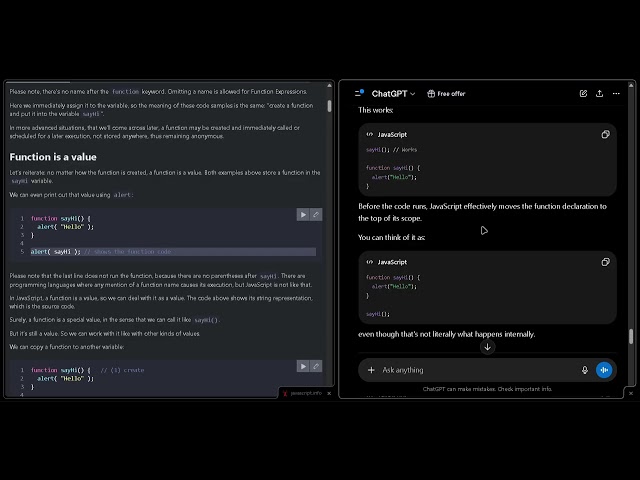640x480 pixels.
Task: Copy the first JavaScript code block starting with sayHi(); // Works
Action: (605, 134)
